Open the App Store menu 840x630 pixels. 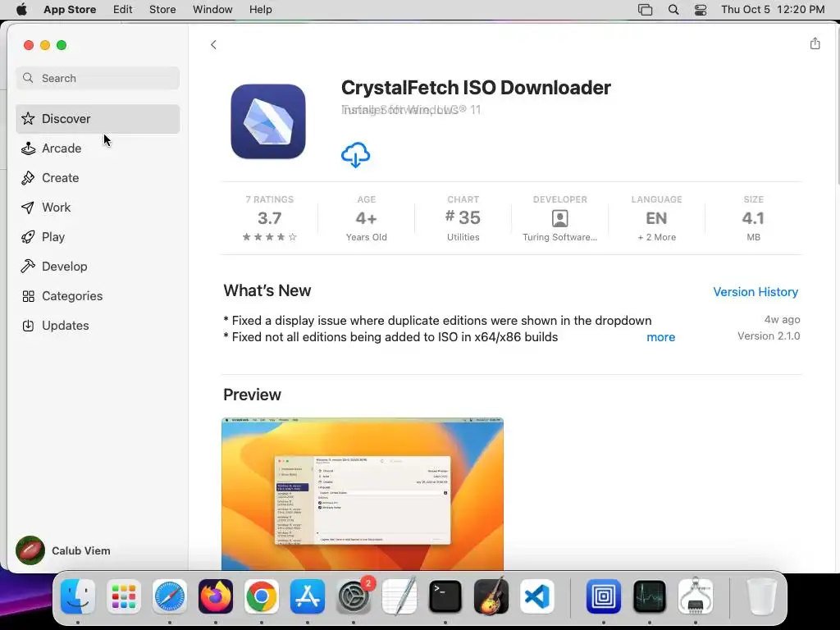(70, 10)
